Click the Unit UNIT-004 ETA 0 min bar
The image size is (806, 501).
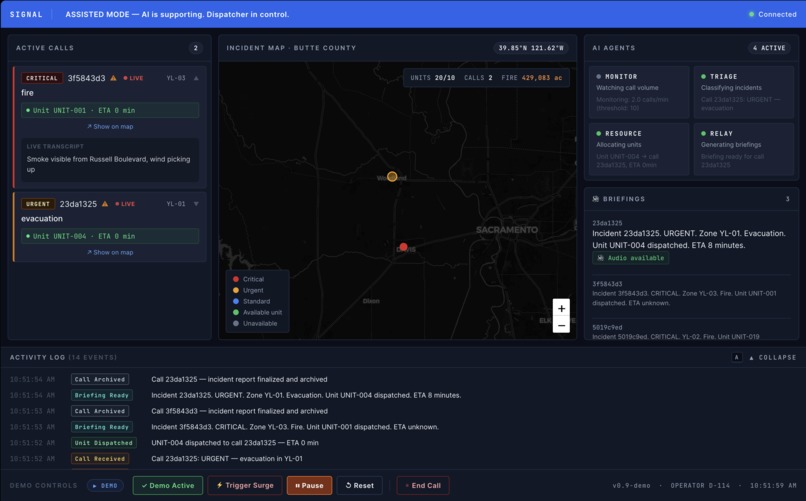click(x=110, y=236)
